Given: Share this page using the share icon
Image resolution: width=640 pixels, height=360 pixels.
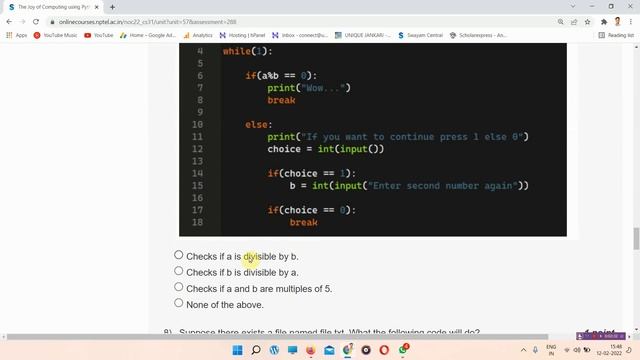Looking at the screenshot, I should pyautogui.click(x=574, y=22).
